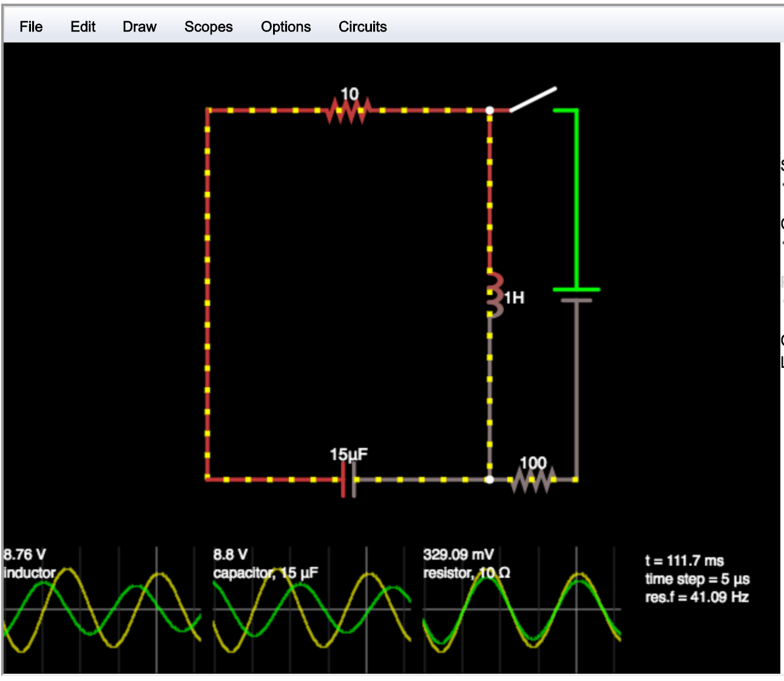Toggle the circuit switch closed
This screenshot has height=681, width=784.
[534, 100]
